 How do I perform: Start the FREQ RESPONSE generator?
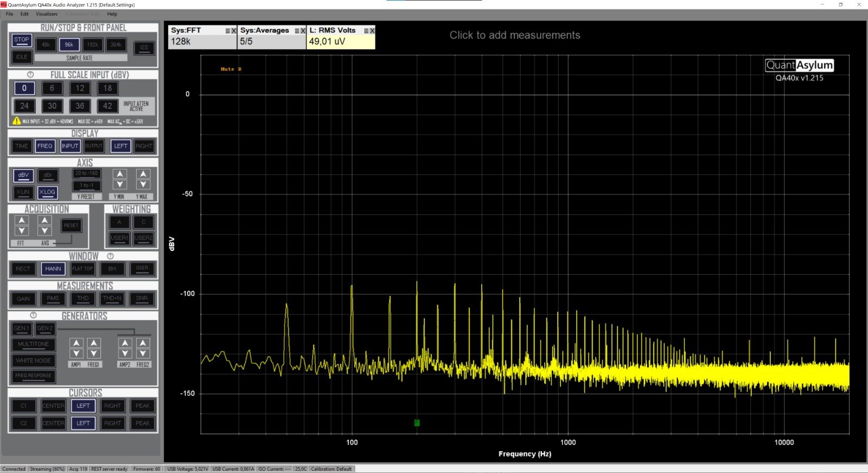point(34,376)
